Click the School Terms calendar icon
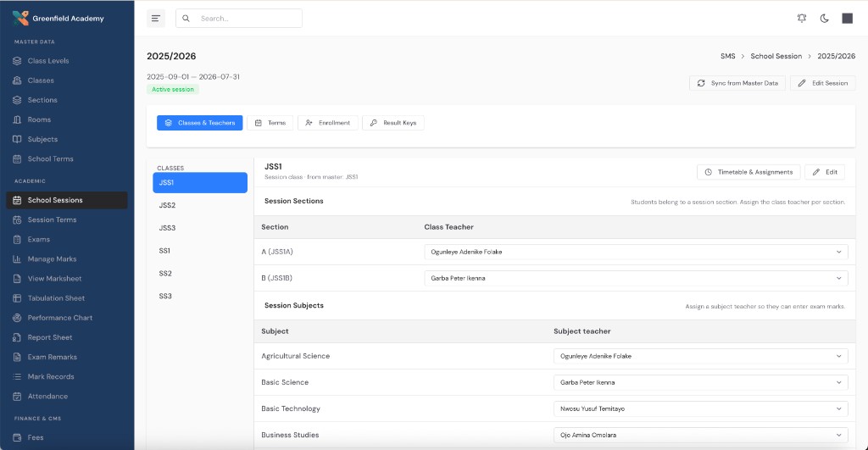Viewport: 868px width, 450px height. 17,158
